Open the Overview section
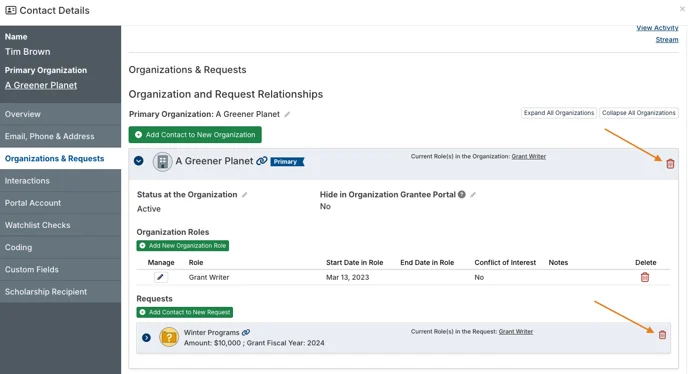 pyautogui.click(x=61, y=114)
